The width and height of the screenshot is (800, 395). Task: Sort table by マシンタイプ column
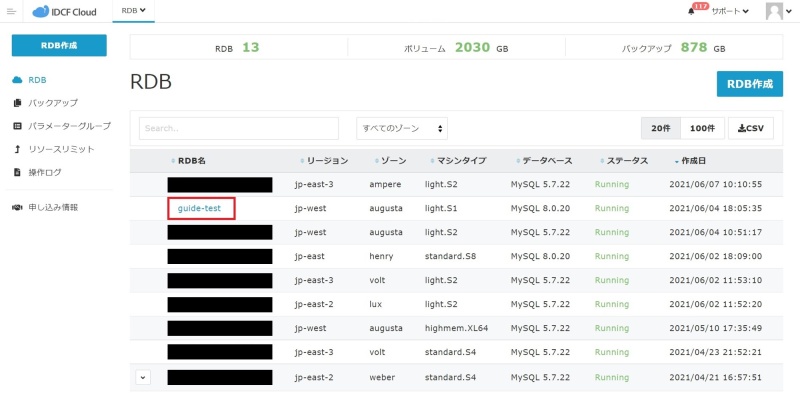(458, 161)
